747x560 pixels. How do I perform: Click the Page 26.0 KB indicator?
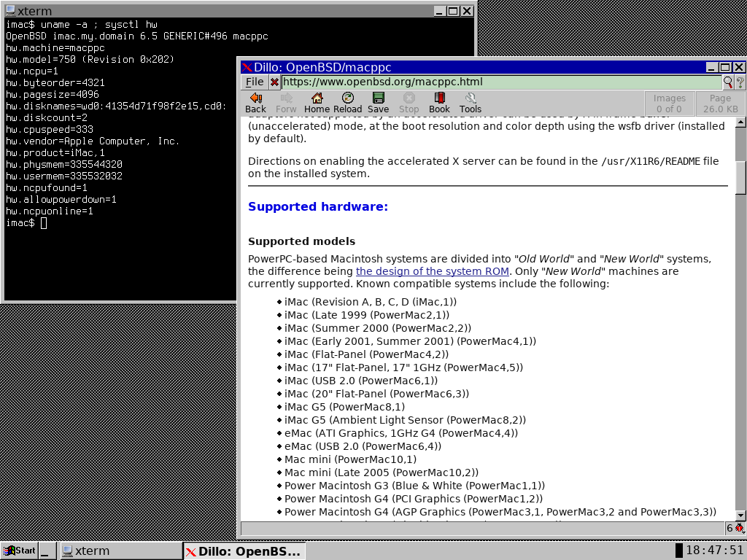pyautogui.click(x=720, y=104)
